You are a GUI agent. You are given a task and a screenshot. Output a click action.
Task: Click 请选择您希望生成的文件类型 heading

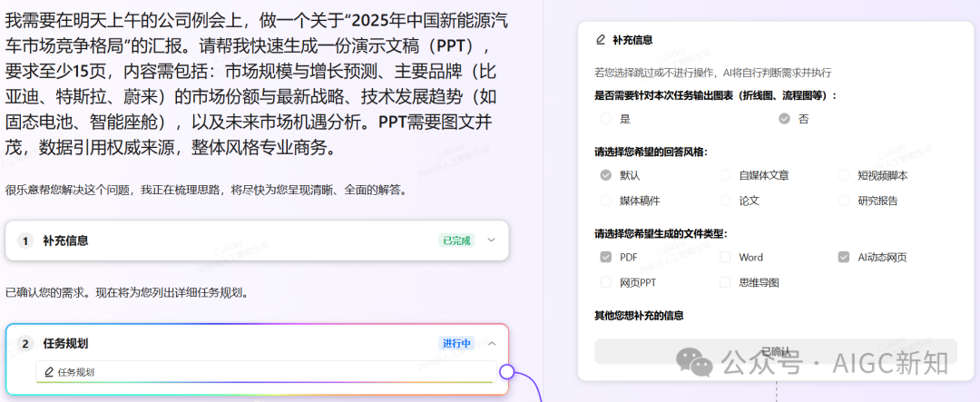(x=661, y=234)
